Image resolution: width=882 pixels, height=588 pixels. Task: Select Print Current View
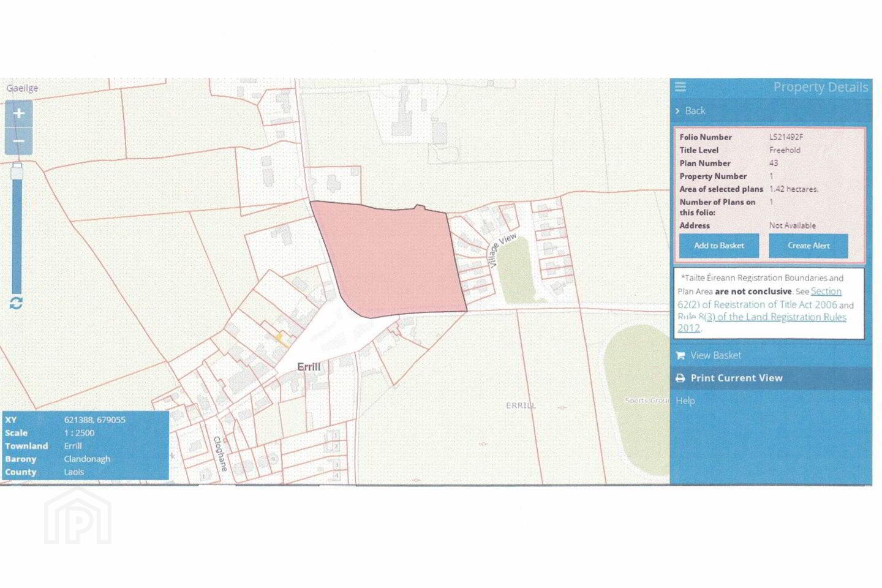736,378
